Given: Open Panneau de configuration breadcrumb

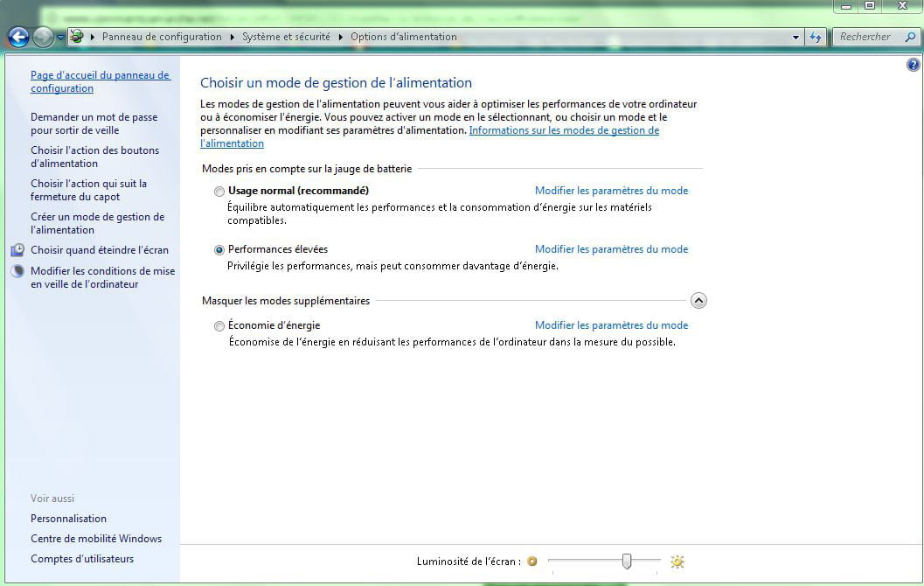Looking at the screenshot, I should [x=162, y=37].
